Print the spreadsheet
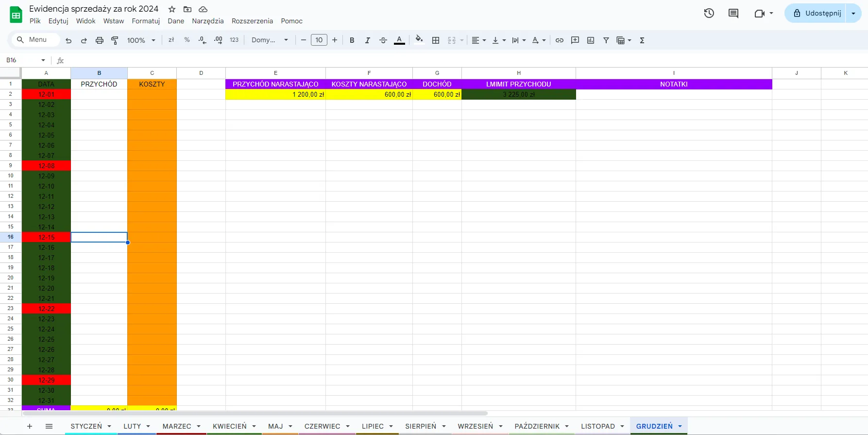The width and height of the screenshot is (868, 435). [x=100, y=40]
